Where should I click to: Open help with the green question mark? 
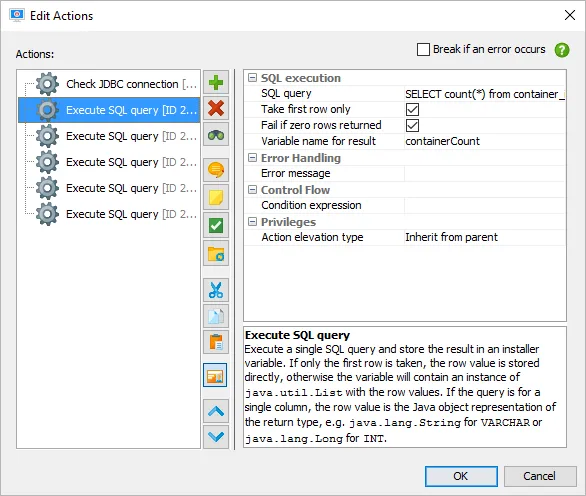[x=562, y=50]
